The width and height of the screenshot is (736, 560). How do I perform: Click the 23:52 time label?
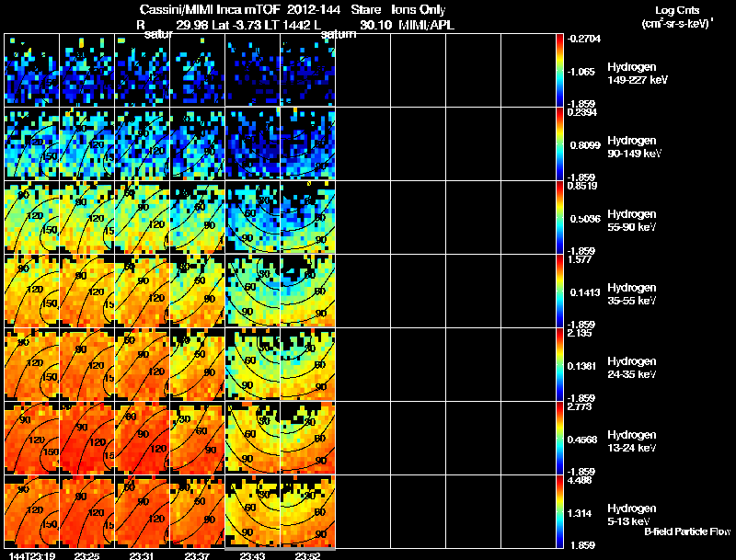coord(308,555)
